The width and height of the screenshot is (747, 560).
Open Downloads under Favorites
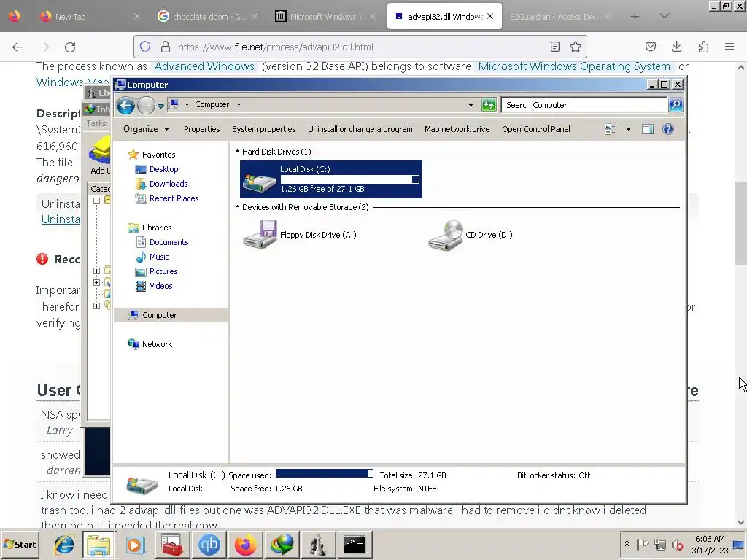point(169,184)
